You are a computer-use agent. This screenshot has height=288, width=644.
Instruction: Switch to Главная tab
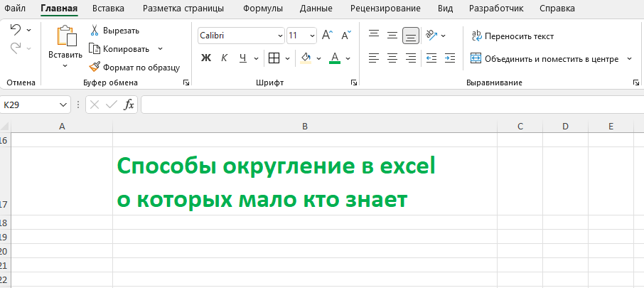(59, 9)
